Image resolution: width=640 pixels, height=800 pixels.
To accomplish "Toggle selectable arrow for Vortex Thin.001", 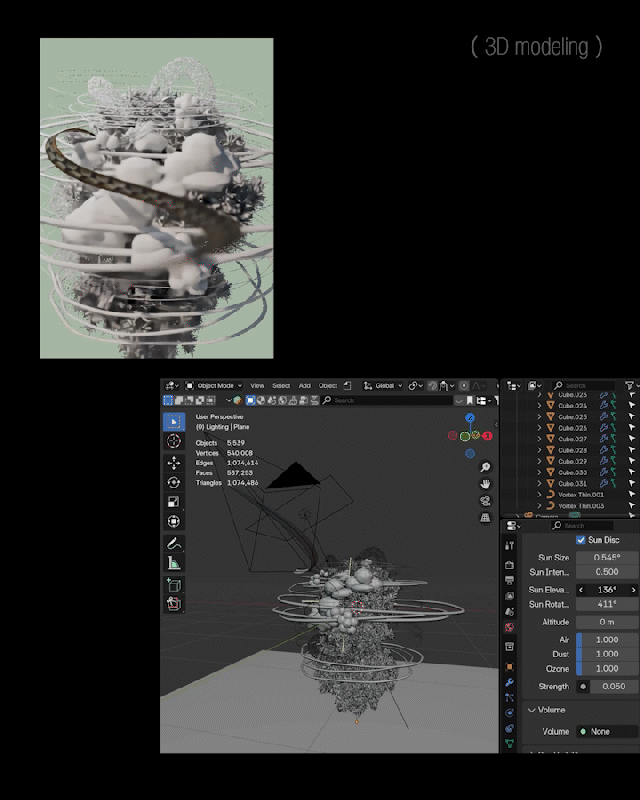I will pos(631,494).
